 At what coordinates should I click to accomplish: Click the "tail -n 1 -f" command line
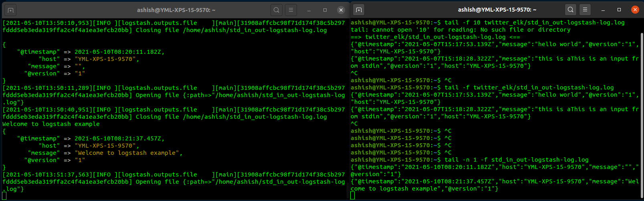[516, 160]
